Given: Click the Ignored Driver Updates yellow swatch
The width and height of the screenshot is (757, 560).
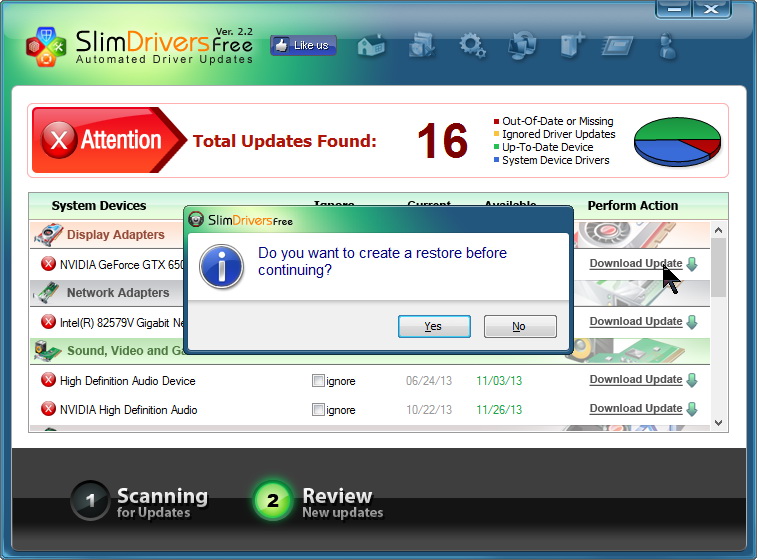Looking at the screenshot, I should 496,134.
